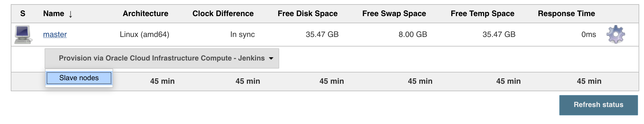This screenshot has height=124, width=644.
Task: Click the master computer icon
Action: click(x=23, y=35)
